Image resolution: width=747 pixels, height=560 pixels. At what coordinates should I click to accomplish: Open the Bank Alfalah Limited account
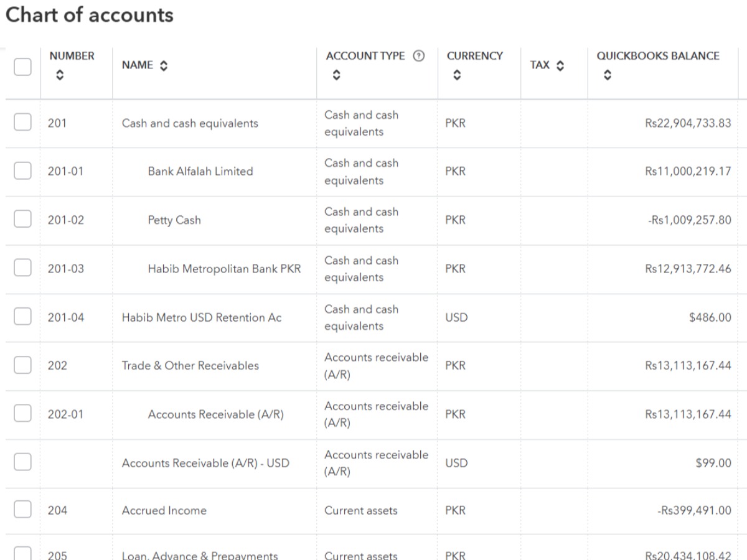point(200,171)
